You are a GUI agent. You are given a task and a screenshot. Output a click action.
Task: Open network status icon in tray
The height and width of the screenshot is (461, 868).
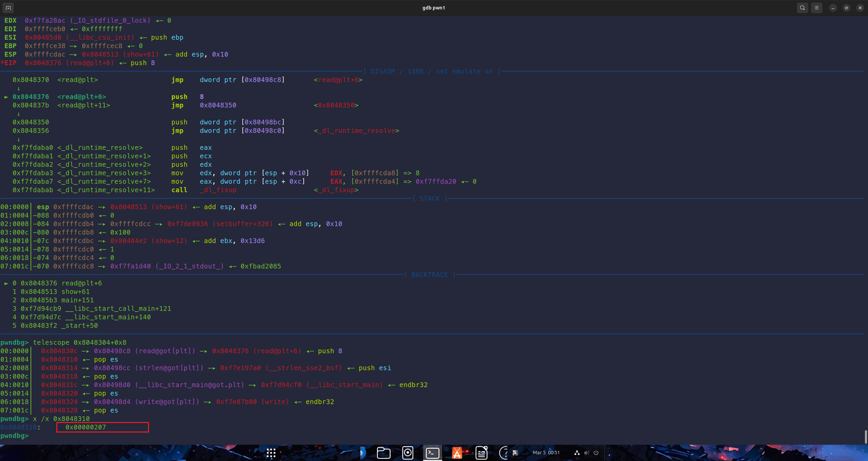click(x=577, y=453)
